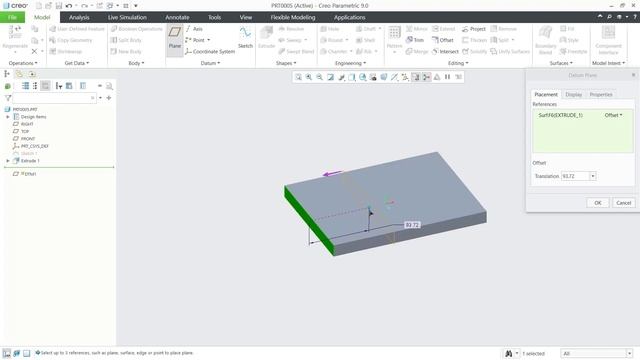The width and height of the screenshot is (640, 360).
Task: Select the Surf:F6(EXTRUDE_1) reference entry
Action: 560,116
